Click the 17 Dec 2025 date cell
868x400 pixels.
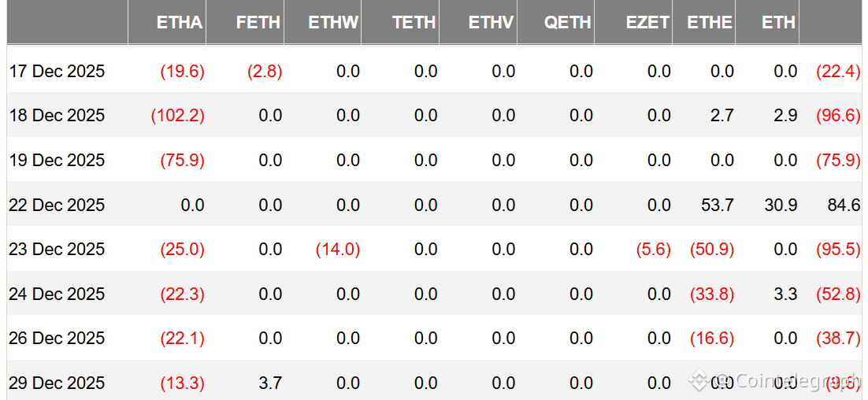click(57, 72)
